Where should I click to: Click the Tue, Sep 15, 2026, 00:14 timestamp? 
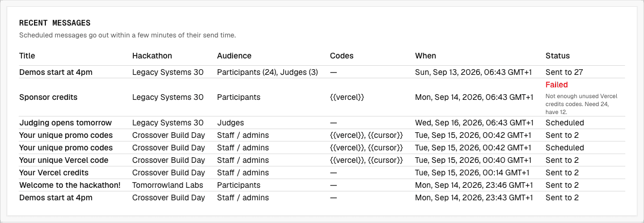472,173
